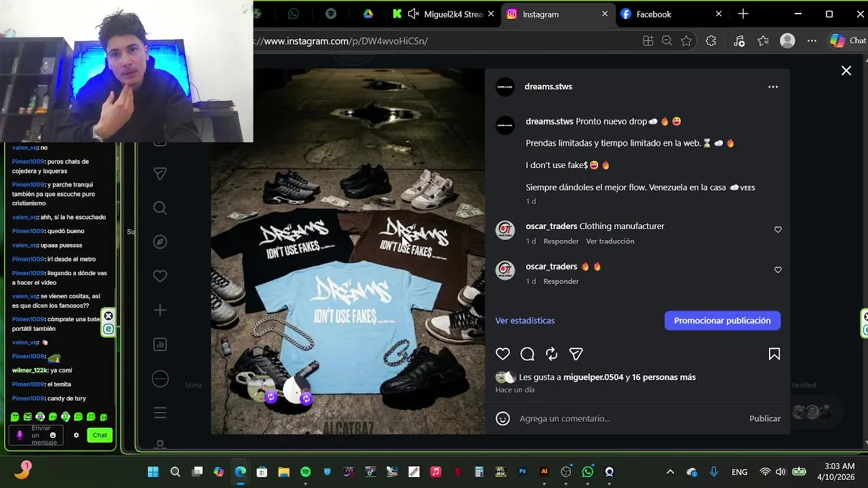Open the emoji picker in the comment box
The width and height of the screenshot is (868, 488).
[x=502, y=418]
